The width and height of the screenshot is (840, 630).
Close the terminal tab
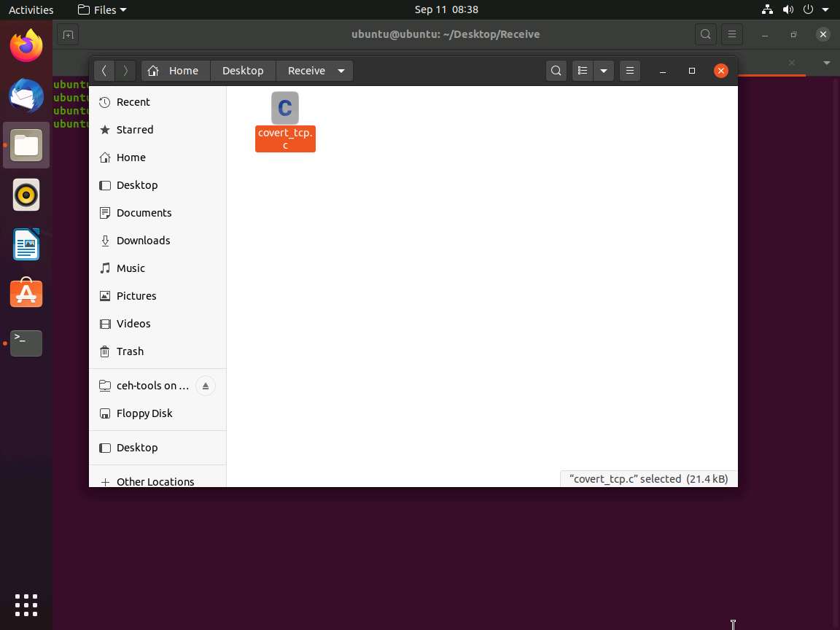792,63
